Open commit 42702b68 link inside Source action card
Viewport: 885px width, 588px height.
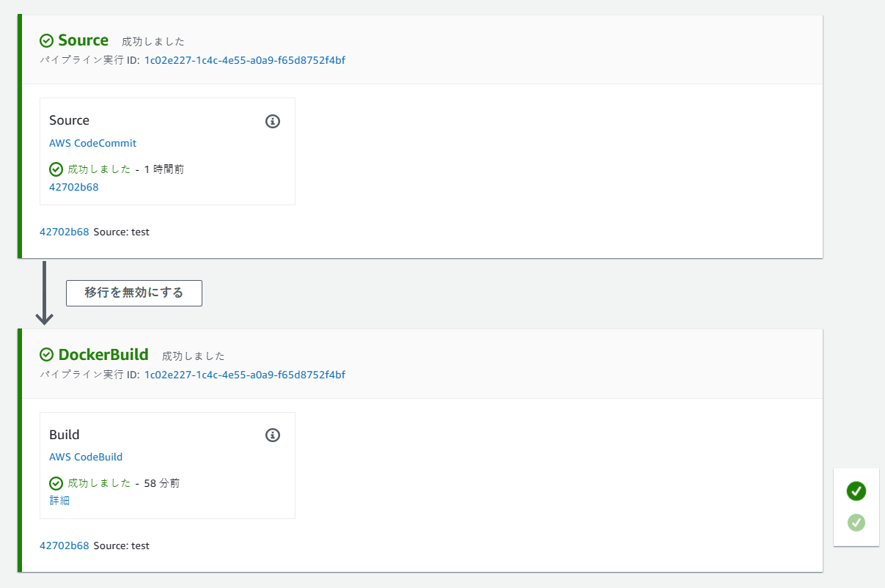pos(74,187)
